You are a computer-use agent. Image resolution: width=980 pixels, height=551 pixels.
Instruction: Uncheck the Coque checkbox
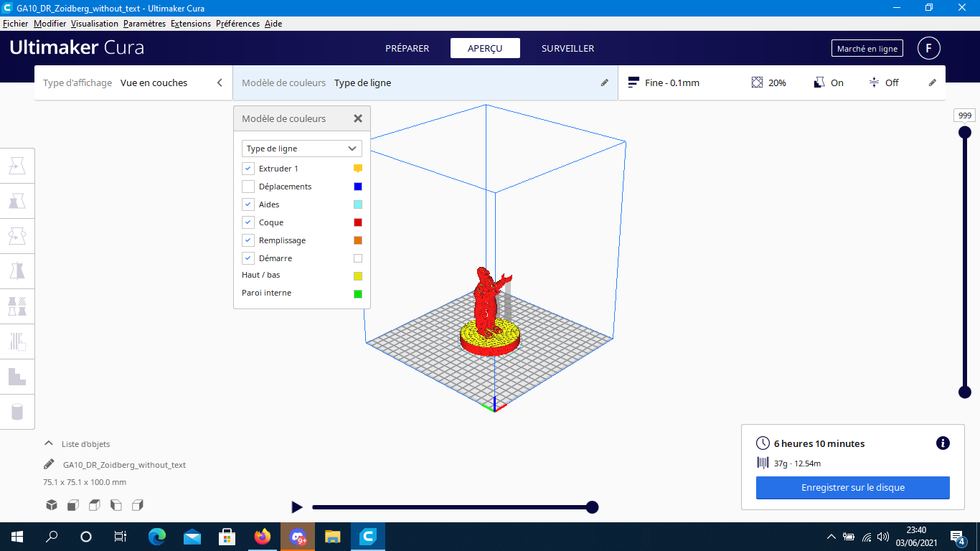(x=248, y=222)
